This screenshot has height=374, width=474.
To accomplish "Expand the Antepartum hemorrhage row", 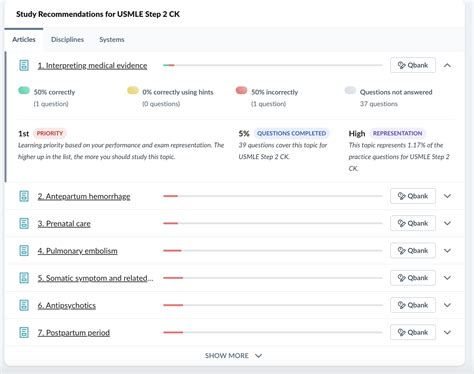I will pyautogui.click(x=447, y=196).
